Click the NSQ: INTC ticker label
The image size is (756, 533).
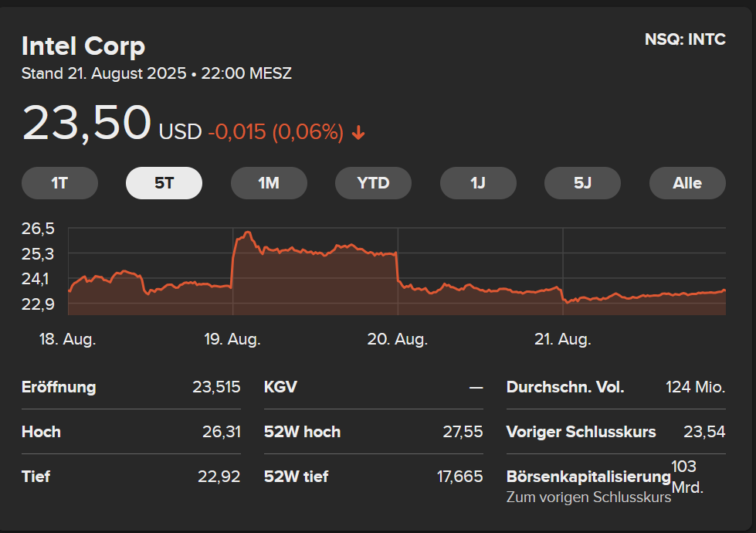point(685,39)
